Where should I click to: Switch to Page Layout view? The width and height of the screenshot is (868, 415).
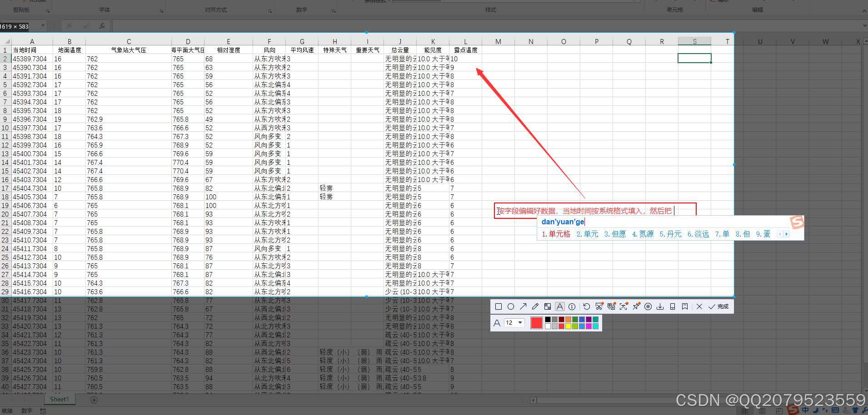763,411
